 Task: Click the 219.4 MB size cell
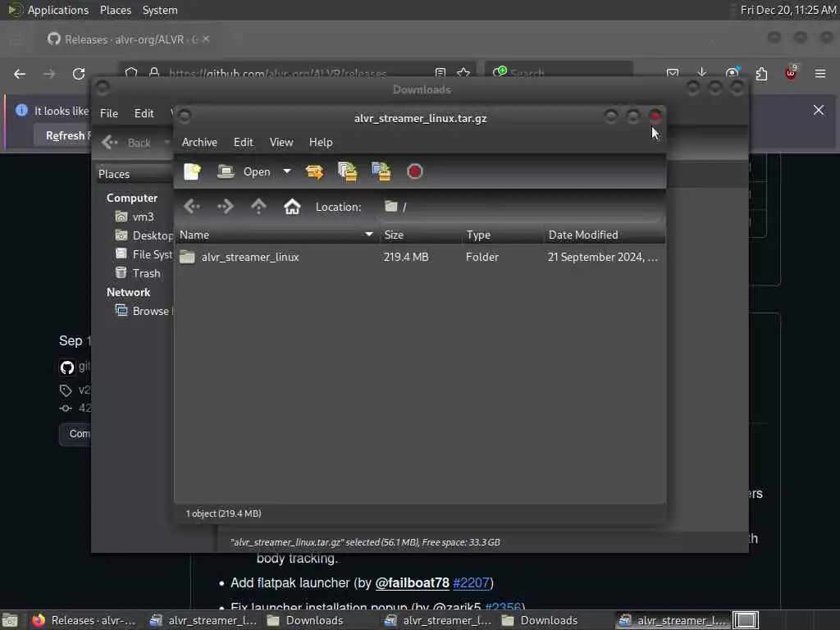tap(405, 257)
